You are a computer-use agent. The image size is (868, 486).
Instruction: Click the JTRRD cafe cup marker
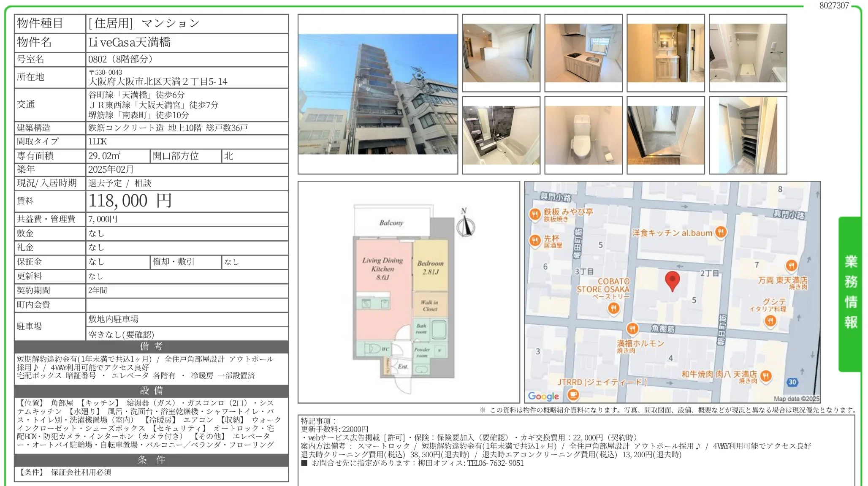point(573,396)
